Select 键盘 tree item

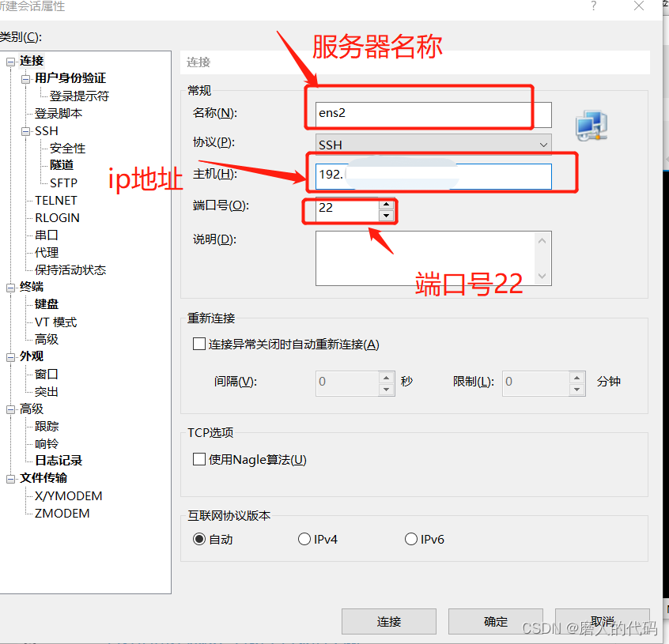(46, 304)
